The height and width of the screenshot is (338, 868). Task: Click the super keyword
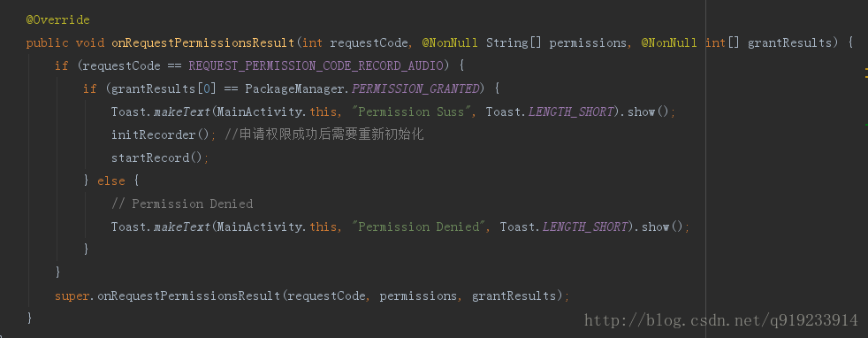[72, 296]
